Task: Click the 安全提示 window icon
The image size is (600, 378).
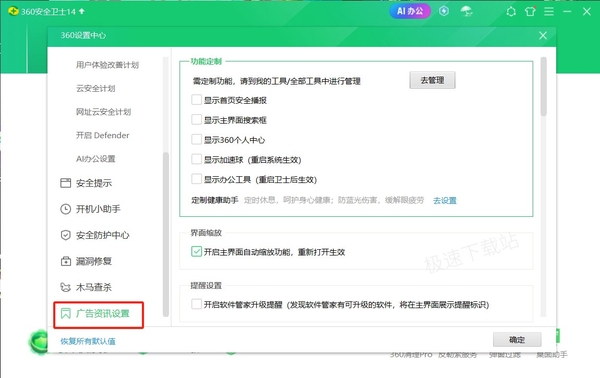Action: tap(65, 183)
